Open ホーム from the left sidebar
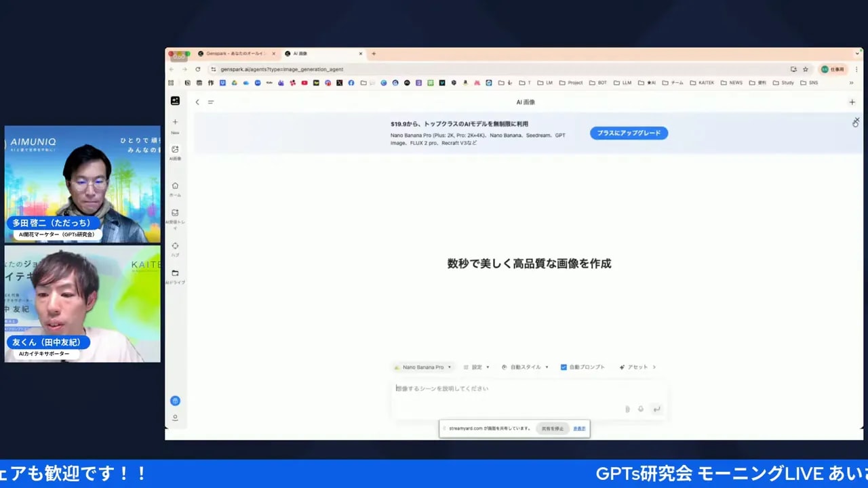Viewport: 868px width, 488px height. tap(175, 185)
